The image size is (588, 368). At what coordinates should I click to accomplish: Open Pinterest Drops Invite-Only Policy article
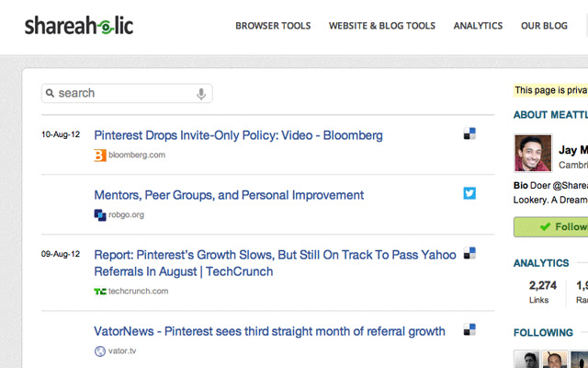tap(238, 135)
